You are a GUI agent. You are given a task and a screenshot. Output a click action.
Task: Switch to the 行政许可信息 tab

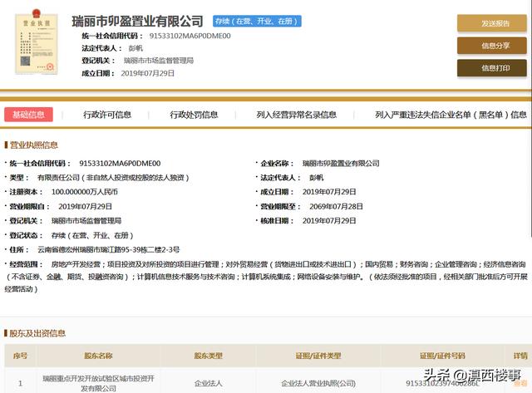(106, 115)
